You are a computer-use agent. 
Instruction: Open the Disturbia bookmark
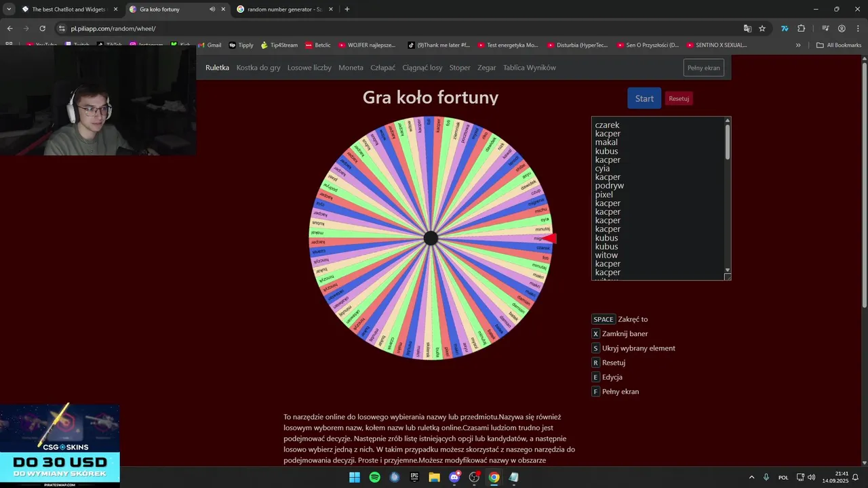(x=577, y=45)
